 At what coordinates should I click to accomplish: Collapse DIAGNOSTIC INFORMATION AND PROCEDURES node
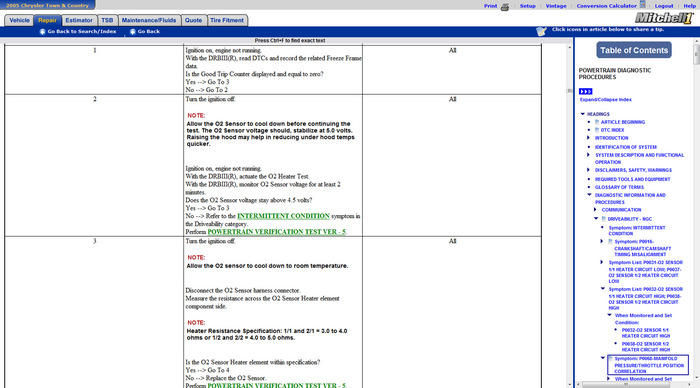pyautogui.click(x=589, y=195)
